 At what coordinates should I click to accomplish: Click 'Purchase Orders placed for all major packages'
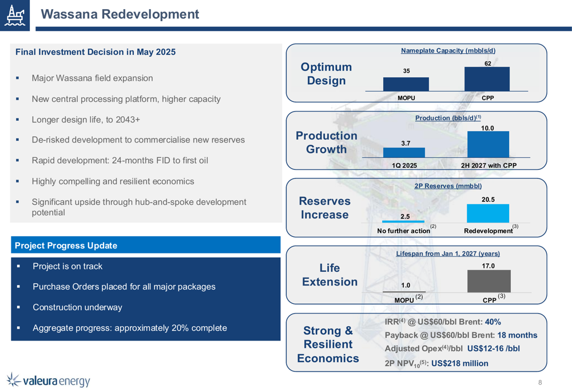point(124,287)
